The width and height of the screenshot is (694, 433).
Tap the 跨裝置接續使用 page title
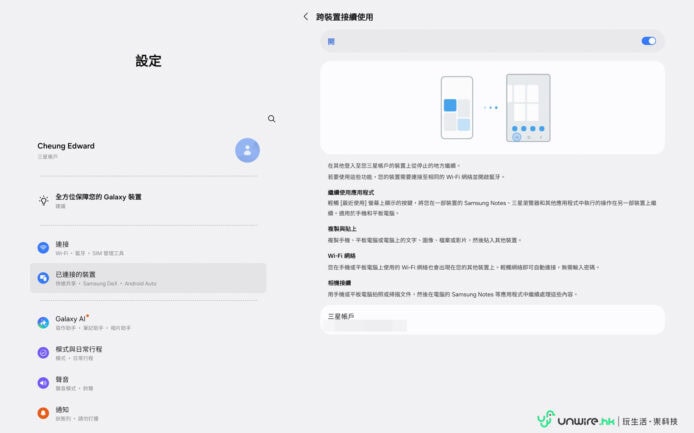click(x=344, y=17)
